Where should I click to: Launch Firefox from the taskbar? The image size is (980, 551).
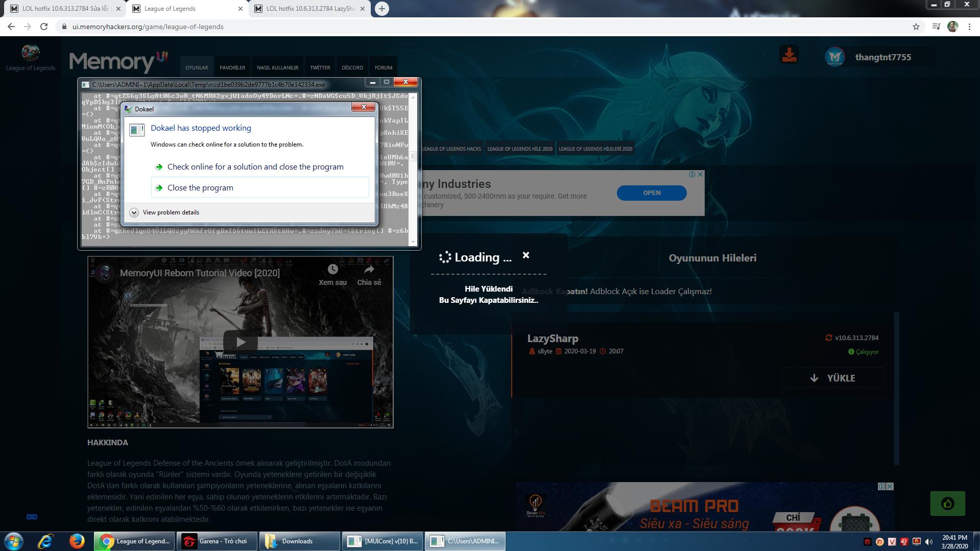coord(77,541)
